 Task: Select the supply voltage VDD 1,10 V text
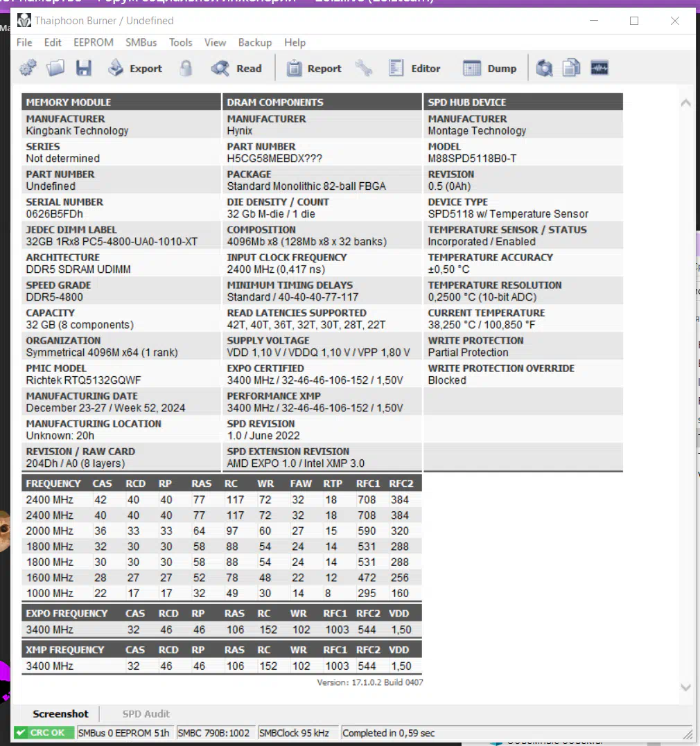(x=318, y=353)
